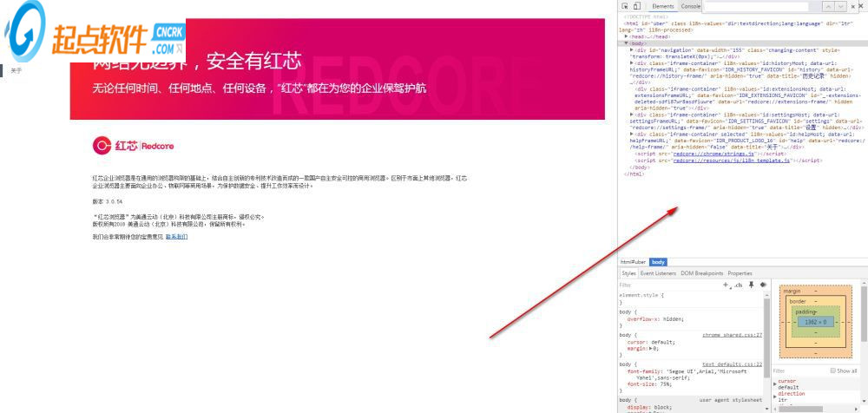Open the Event Listeners tab
The width and height of the screenshot is (868, 413).
click(x=658, y=273)
